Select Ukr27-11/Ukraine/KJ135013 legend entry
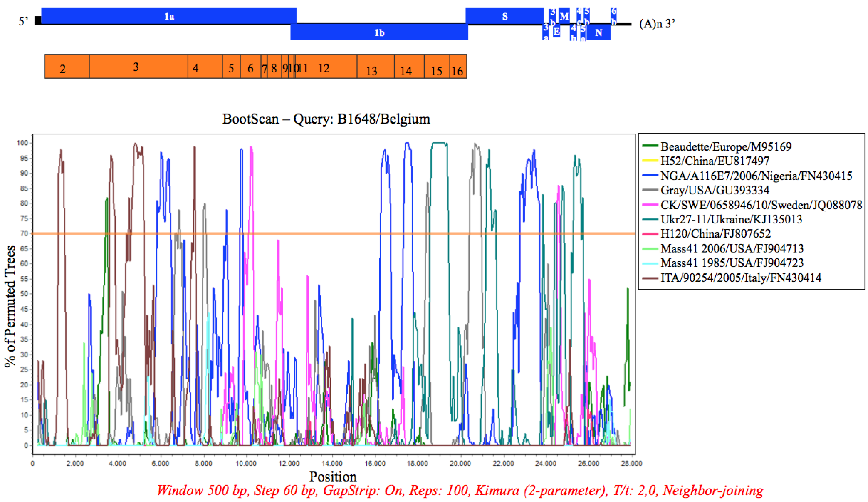This screenshot has width=868, height=502. coord(731,219)
